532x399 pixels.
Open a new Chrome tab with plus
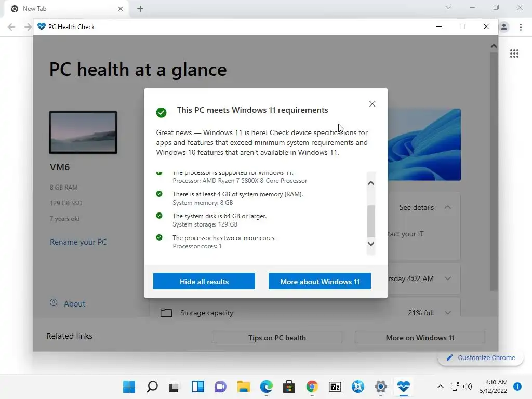[x=140, y=9]
